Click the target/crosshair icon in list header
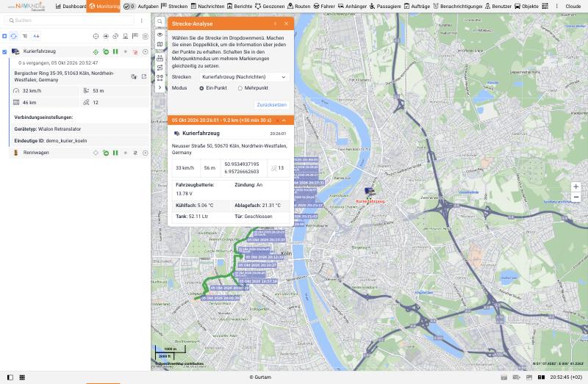 coord(96,36)
